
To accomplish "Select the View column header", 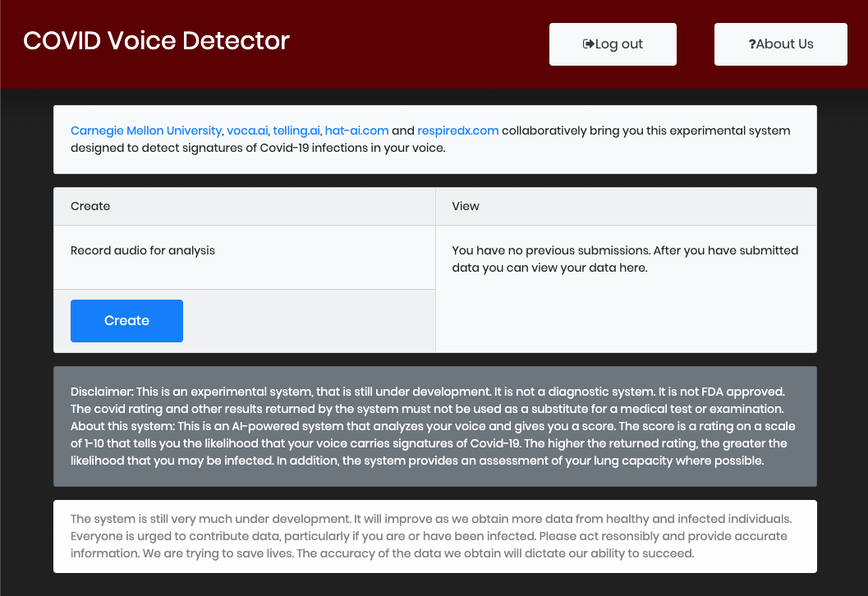I will (x=466, y=206).
